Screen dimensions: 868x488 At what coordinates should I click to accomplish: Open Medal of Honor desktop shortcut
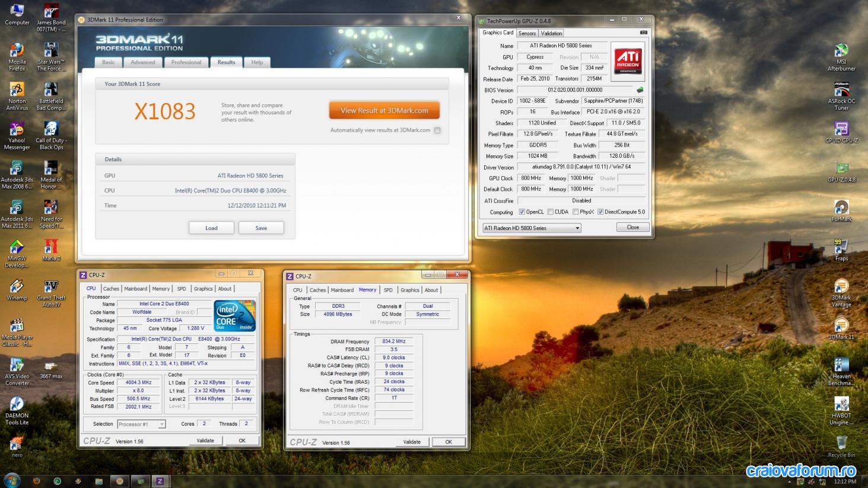coord(51,175)
